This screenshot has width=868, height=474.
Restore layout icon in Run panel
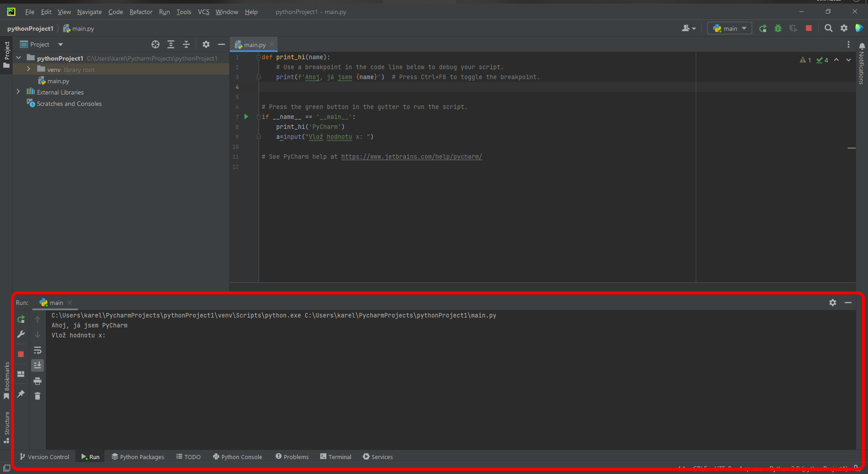[x=21, y=374]
